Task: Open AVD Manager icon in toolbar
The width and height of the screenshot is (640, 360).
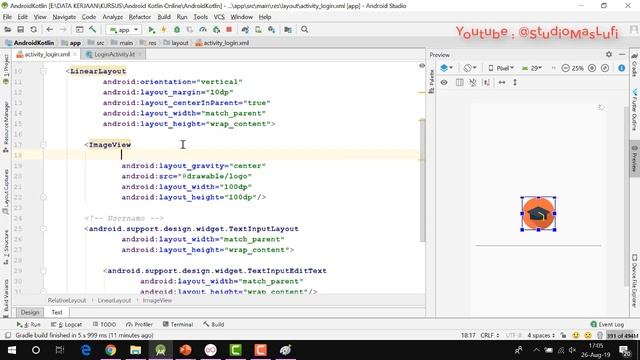Action: point(258,29)
